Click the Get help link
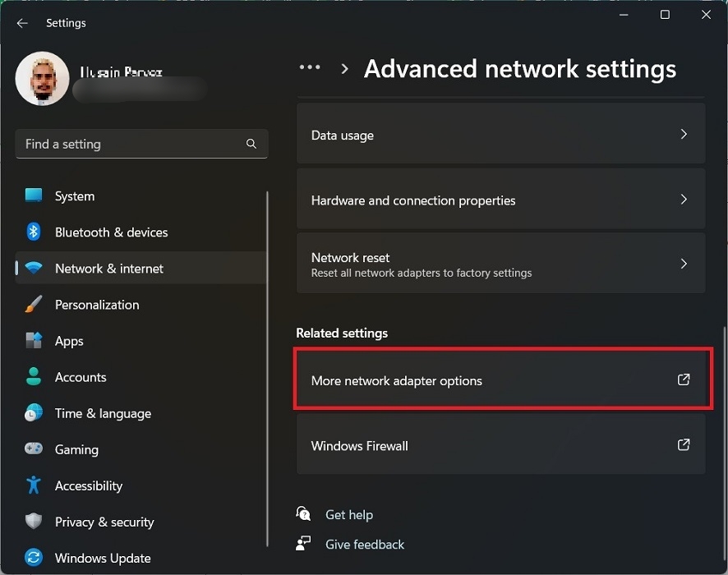728x575 pixels. (349, 514)
